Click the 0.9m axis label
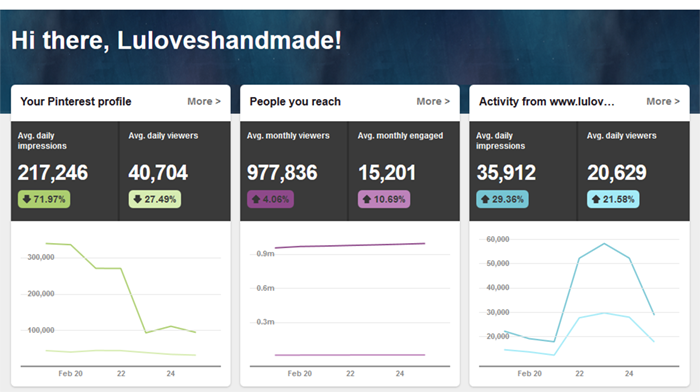Screen dimensions: 700x392 pyautogui.click(x=265, y=254)
